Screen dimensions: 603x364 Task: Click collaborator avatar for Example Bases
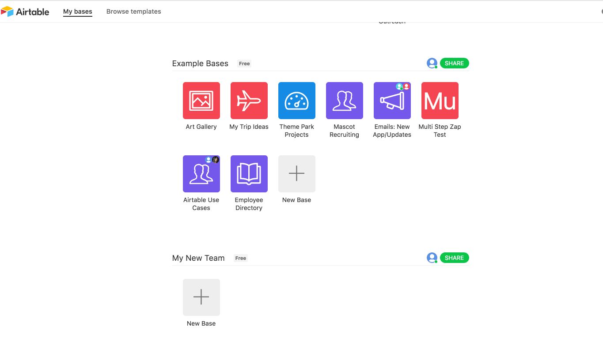(x=432, y=63)
